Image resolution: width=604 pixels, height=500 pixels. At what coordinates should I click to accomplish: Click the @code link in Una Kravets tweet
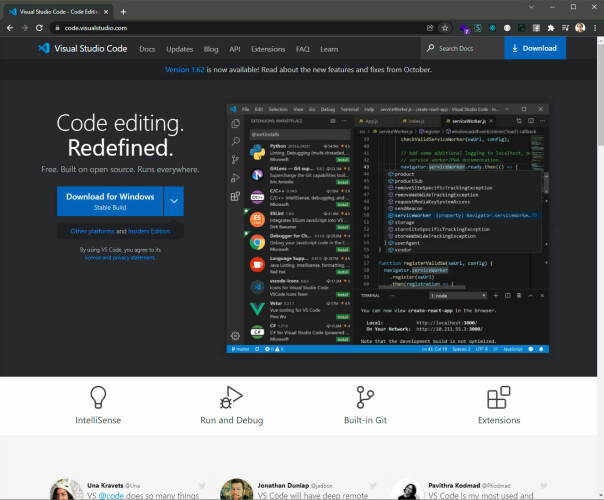point(111,495)
